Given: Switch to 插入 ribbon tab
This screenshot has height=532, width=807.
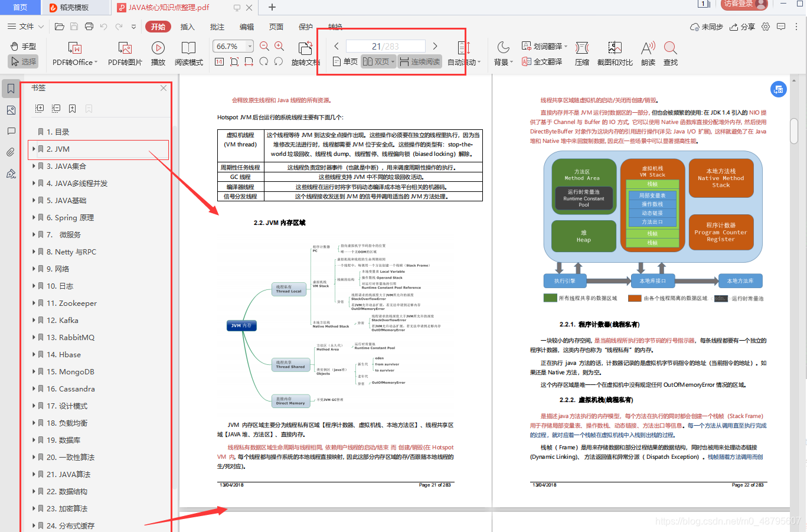Looking at the screenshot, I should (x=187, y=27).
